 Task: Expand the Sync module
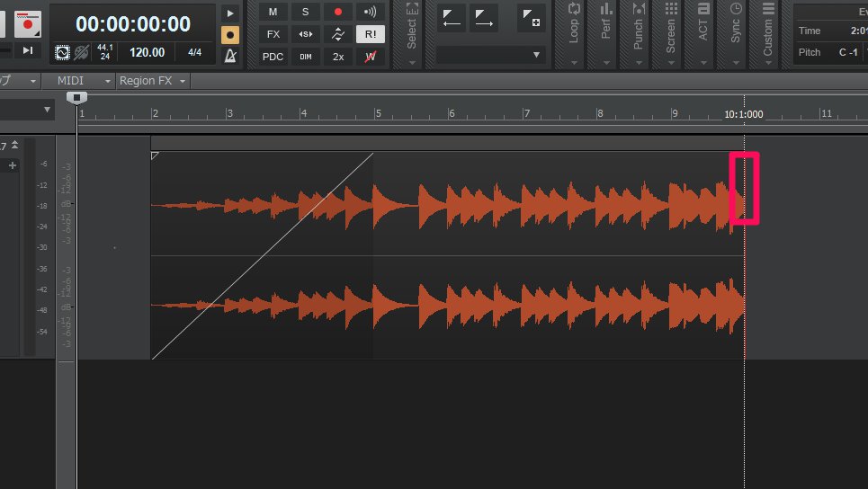coord(736,34)
